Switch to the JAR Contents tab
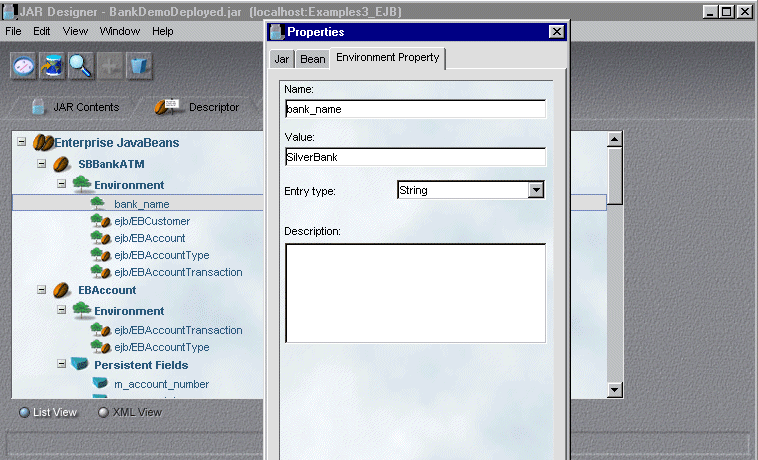The height and width of the screenshot is (460, 758). click(x=75, y=107)
